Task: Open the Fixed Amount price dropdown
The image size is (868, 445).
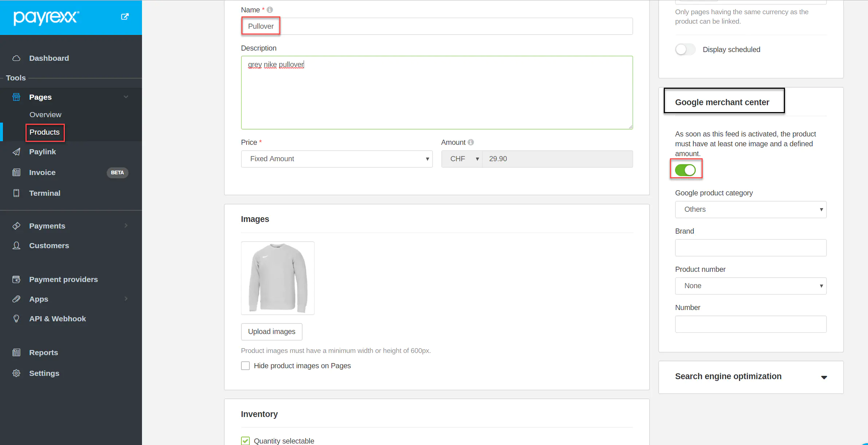Action: click(x=336, y=159)
